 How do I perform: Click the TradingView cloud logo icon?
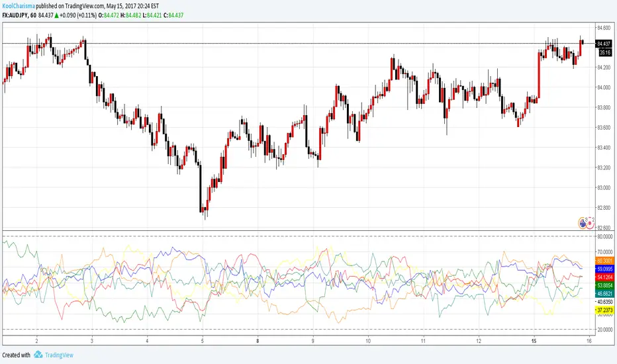[38, 355]
